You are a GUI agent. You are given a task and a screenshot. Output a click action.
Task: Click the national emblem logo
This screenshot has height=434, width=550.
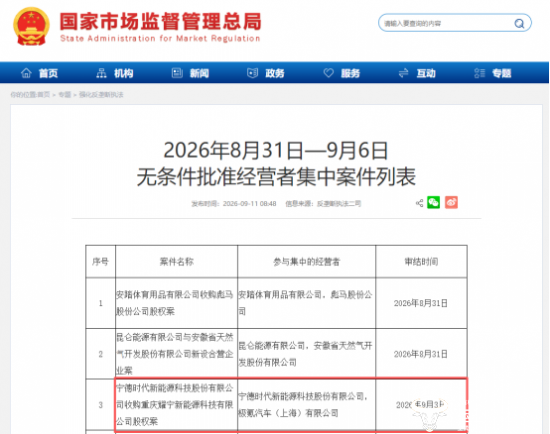point(31,26)
